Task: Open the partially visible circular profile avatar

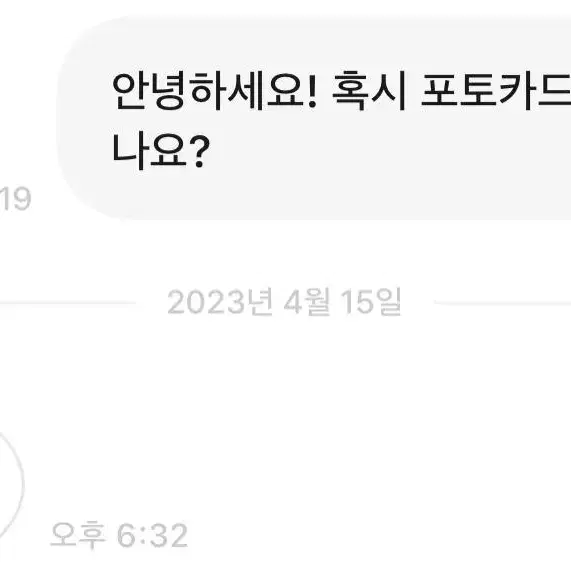Action: (12, 484)
